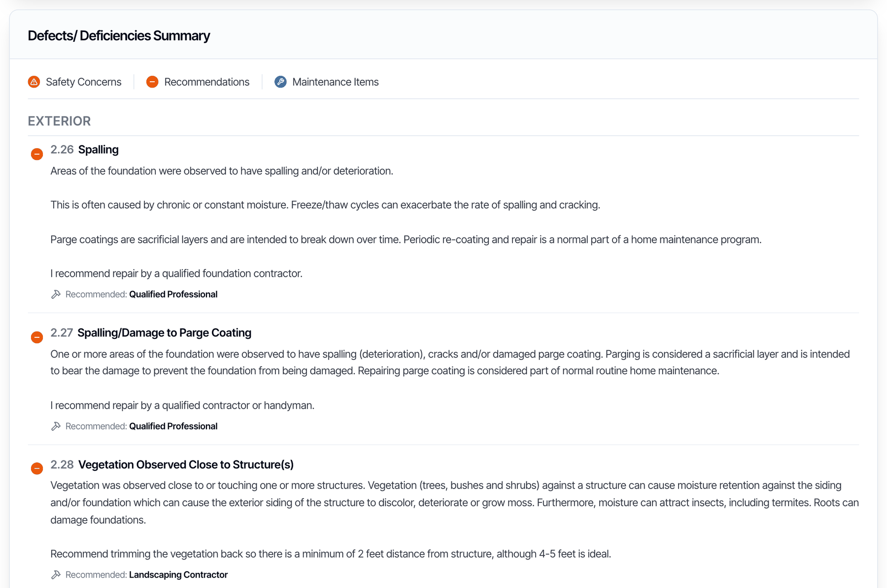Click sentence 'Areas of the foundation were observed'

coord(222,171)
